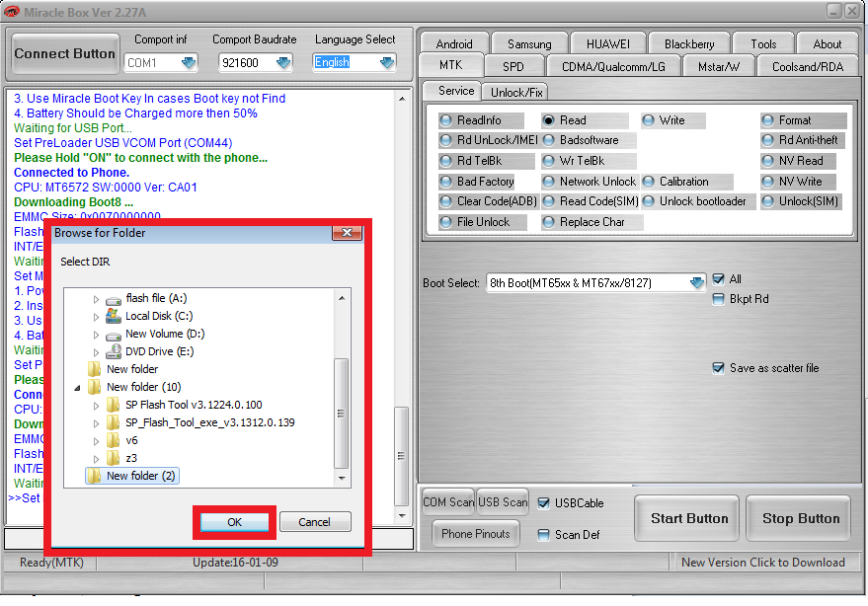Switch to the Samsung tab

[x=529, y=43]
